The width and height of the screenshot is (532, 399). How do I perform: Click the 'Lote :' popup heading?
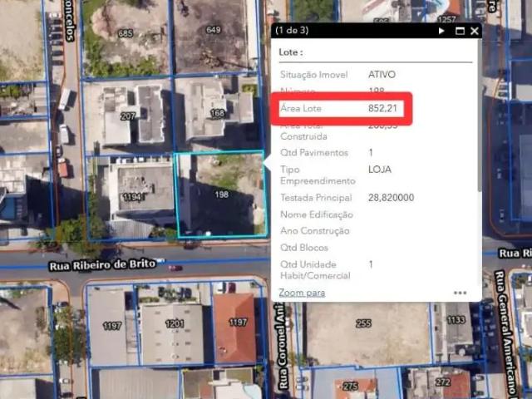point(291,52)
